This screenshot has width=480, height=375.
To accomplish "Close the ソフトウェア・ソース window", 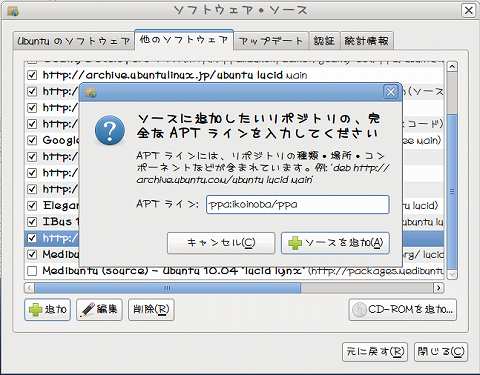I will [468, 10].
